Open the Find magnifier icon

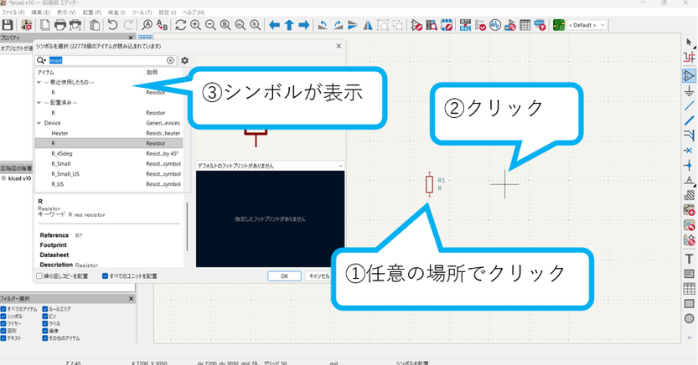[x=146, y=25]
